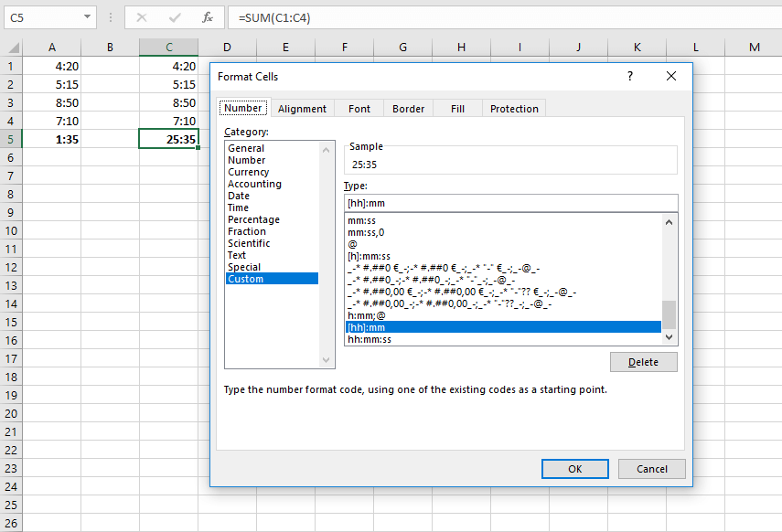
Task: Select cell C5 containing 25:35
Action: 168,139
